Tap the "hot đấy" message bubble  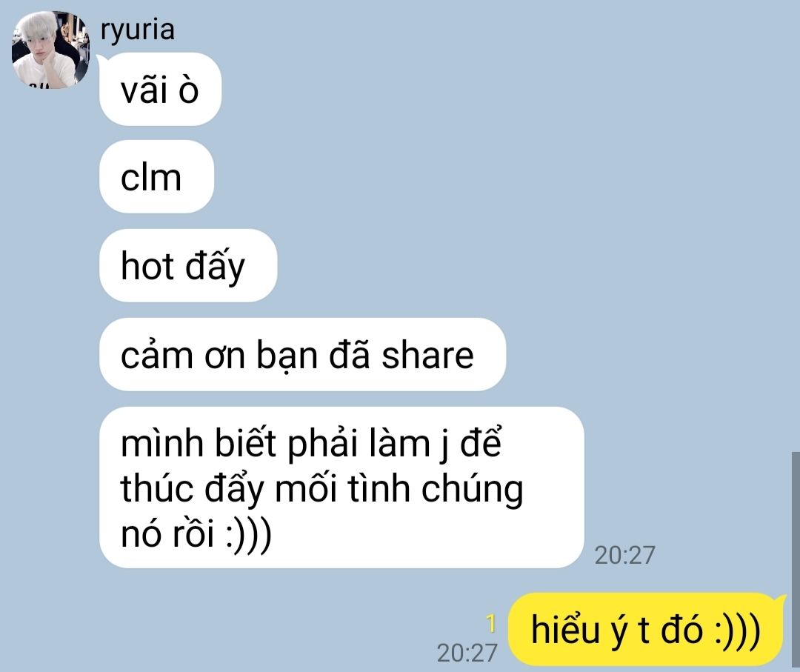click(188, 265)
